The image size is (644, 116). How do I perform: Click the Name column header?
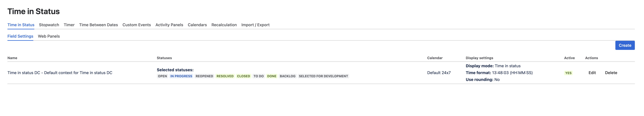pos(12,58)
